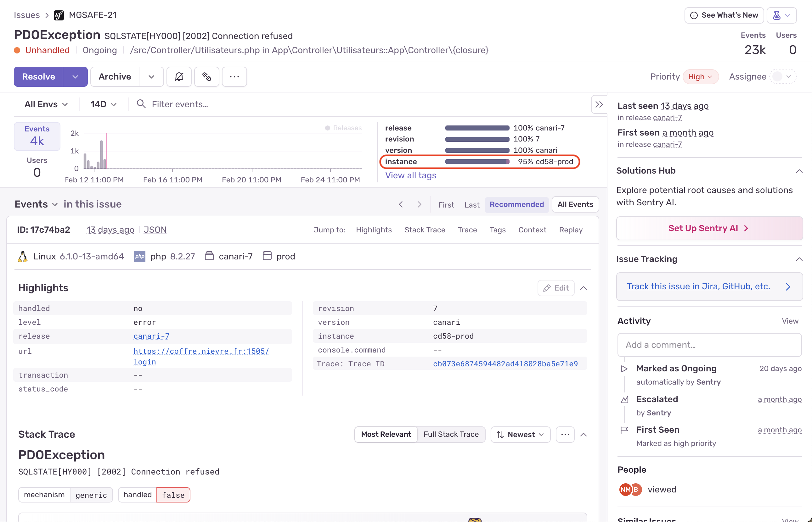
Task: Click the Symfony project icon beside MGSAFE-21
Action: click(x=59, y=15)
